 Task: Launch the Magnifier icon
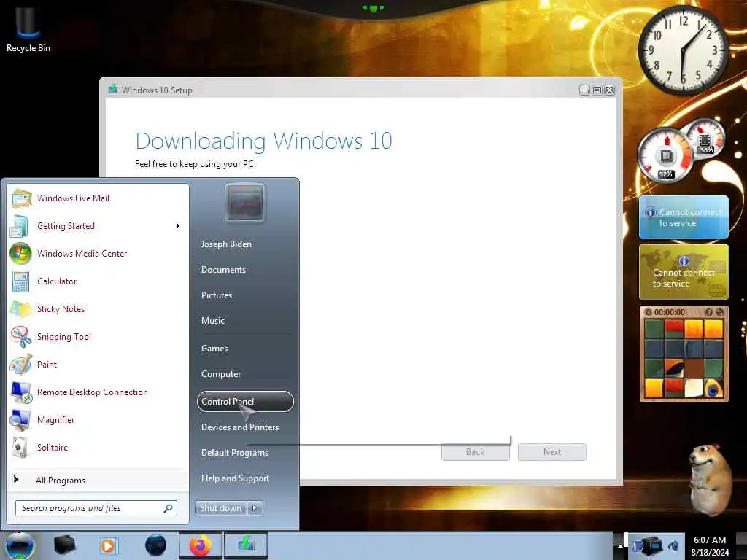coord(20,420)
